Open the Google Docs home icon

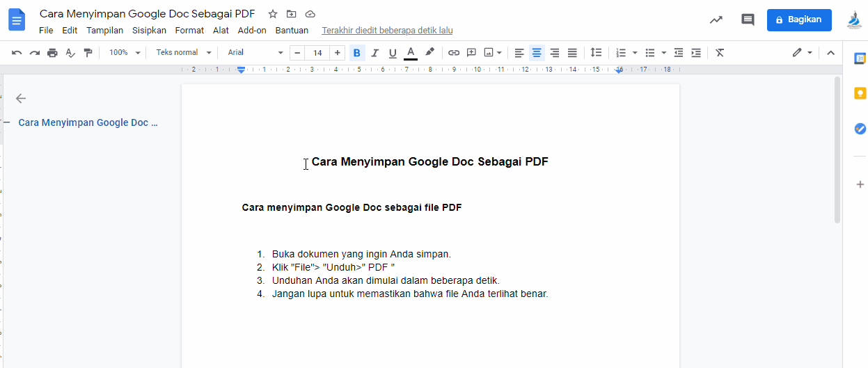pyautogui.click(x=17, y=20)
